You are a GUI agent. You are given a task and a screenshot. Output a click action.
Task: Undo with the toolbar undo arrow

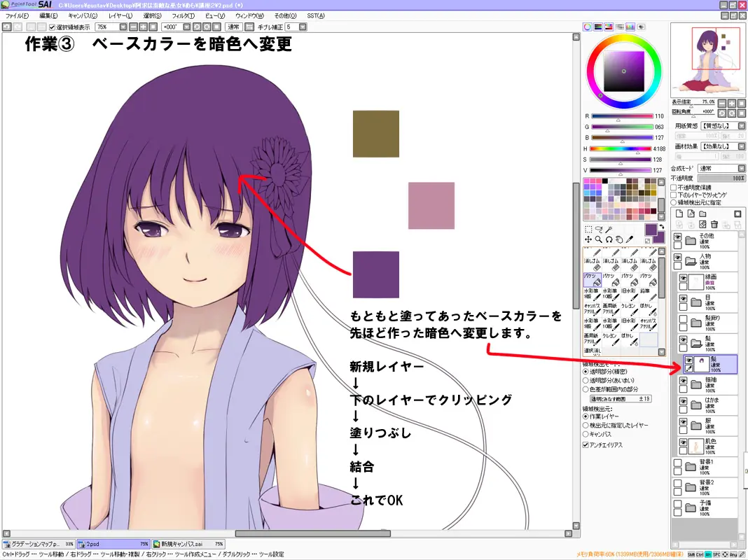pos(7,27)
